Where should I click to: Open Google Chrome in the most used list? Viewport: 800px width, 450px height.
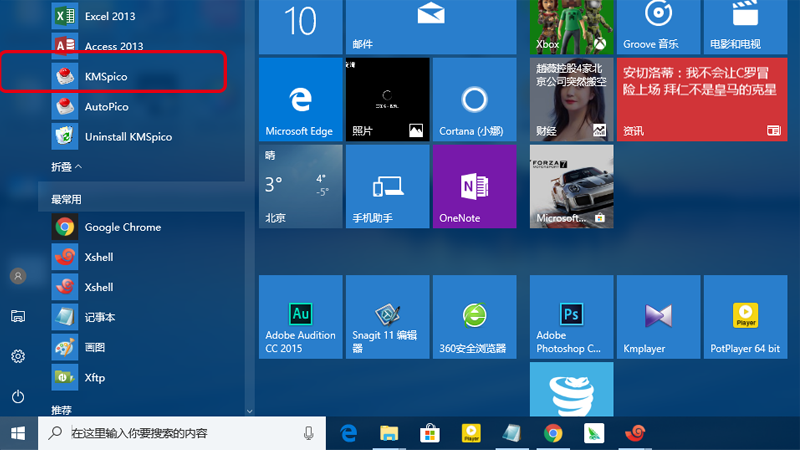(x=122, y=227)
